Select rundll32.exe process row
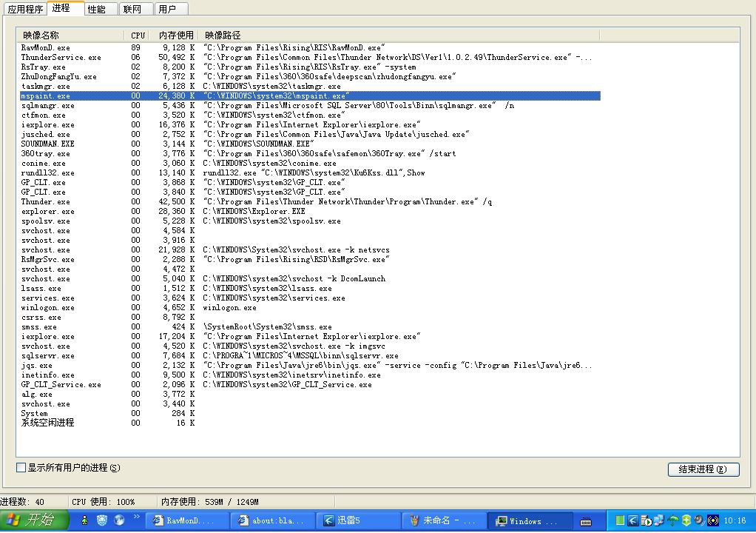Viewport: 756px width, 533px height. tap(310, 172)
